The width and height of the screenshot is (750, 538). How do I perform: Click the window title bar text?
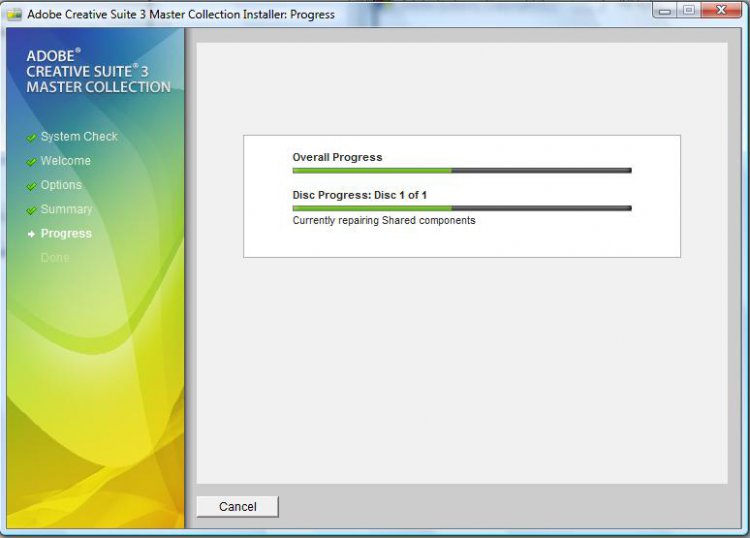click(x=181, y=14)
